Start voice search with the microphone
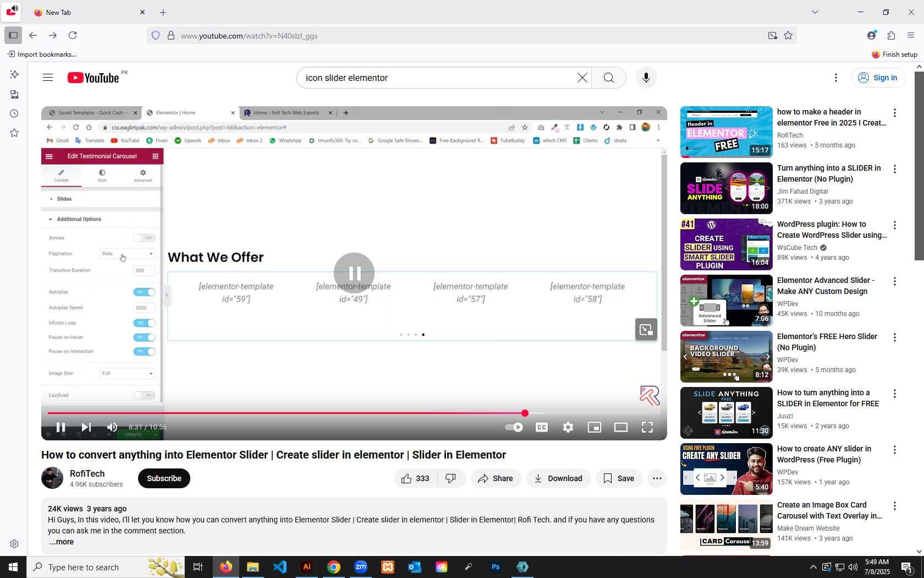The width and height of the screenshot is (924, 578). coord(646,78)
